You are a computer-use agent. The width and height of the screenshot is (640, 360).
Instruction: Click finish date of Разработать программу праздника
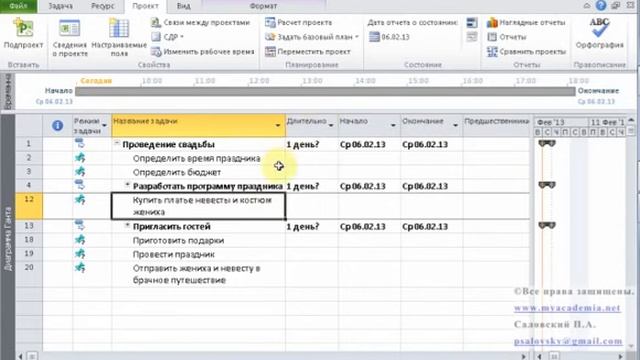pyautogui.click(x=432, y=186)
